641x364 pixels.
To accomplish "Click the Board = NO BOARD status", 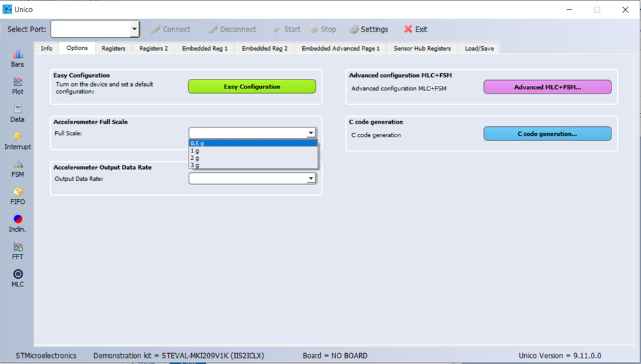I will [335, 356].
